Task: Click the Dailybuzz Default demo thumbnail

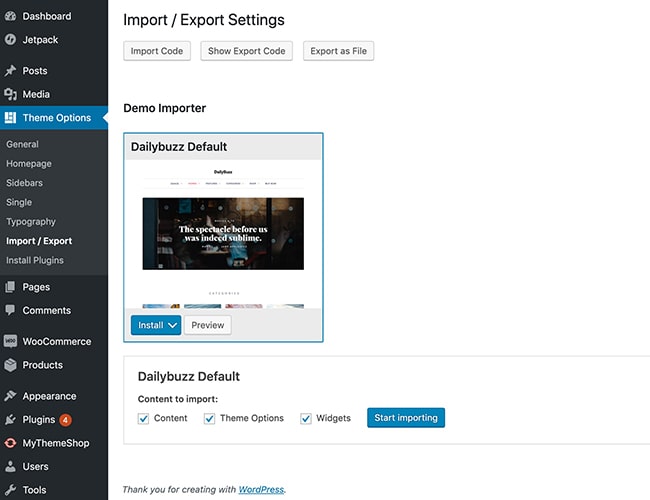Action: tap(223, 234)
